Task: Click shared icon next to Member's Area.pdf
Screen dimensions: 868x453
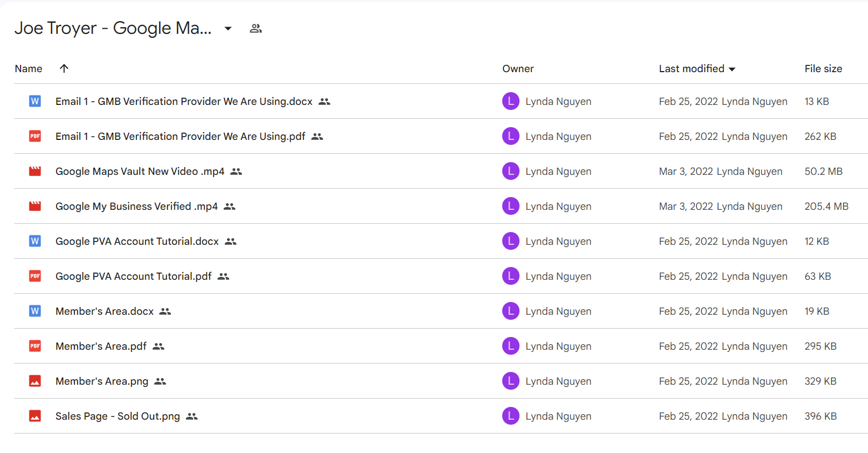Action: tap(158, 346)
